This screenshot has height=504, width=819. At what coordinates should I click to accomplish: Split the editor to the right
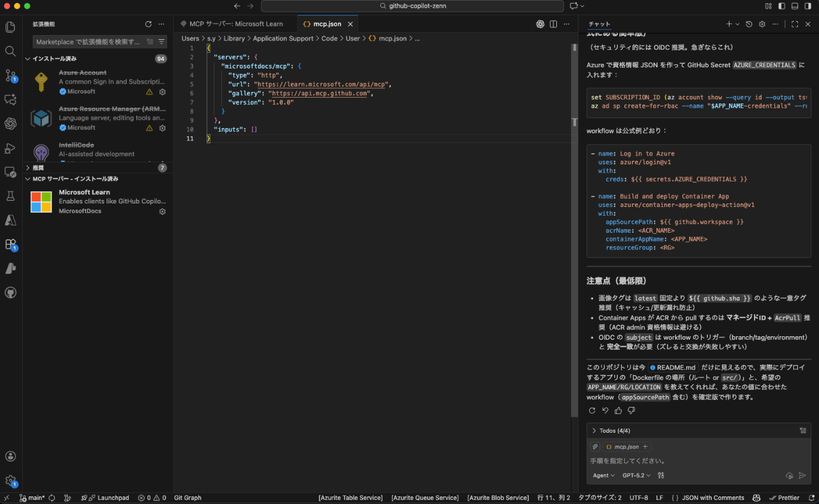pyautogui.click(x=553, y=24)
